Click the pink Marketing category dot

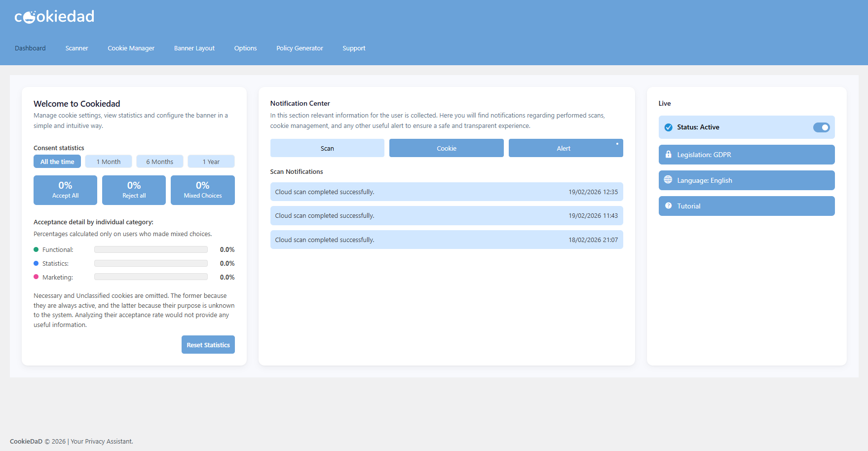point(36,277)
